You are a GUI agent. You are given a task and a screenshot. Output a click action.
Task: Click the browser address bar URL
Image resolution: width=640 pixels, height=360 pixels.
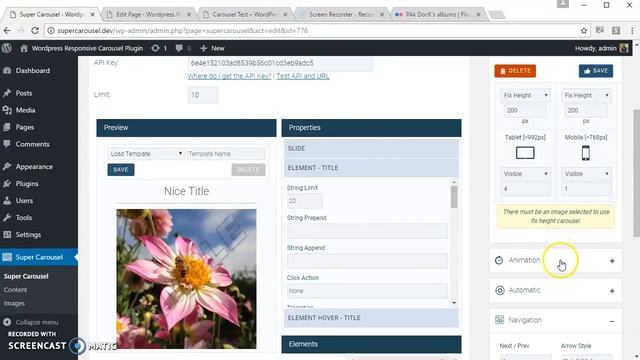183,31
